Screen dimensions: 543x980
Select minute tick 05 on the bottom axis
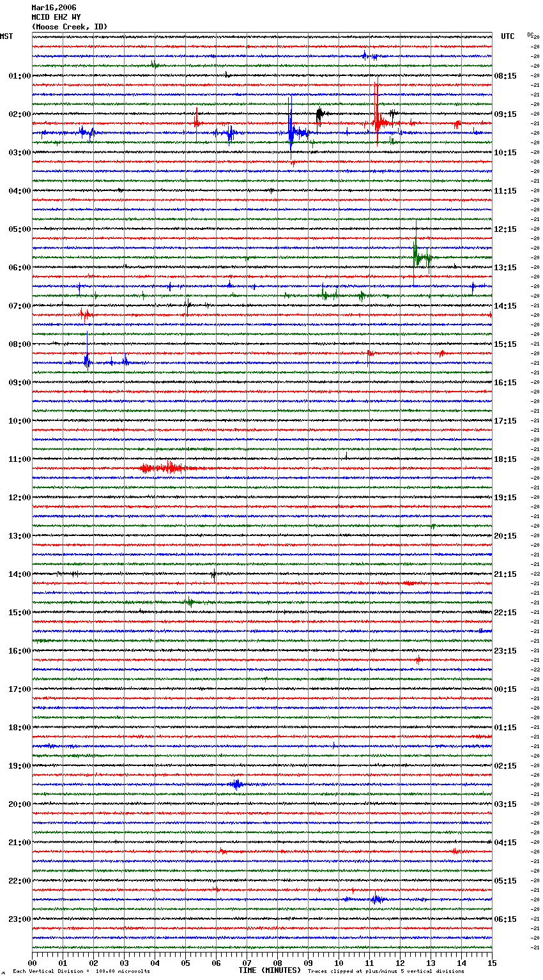click(x=185, y=963)
